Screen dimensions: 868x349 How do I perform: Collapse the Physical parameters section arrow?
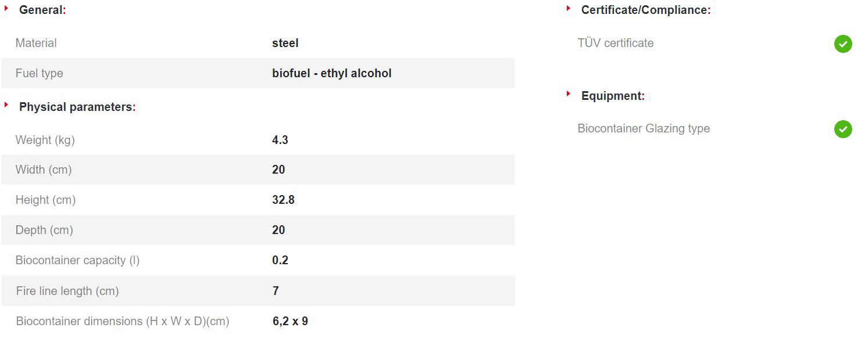point(6,105)
